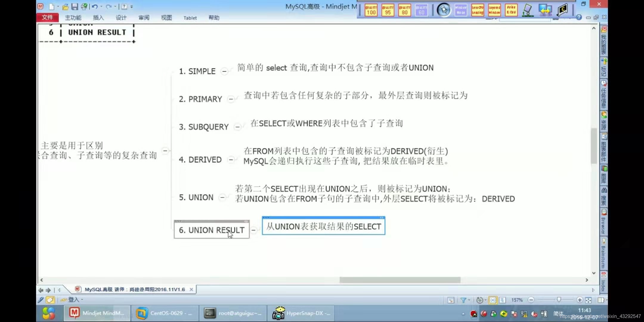Click the zoom slider handle

point(559,300)
